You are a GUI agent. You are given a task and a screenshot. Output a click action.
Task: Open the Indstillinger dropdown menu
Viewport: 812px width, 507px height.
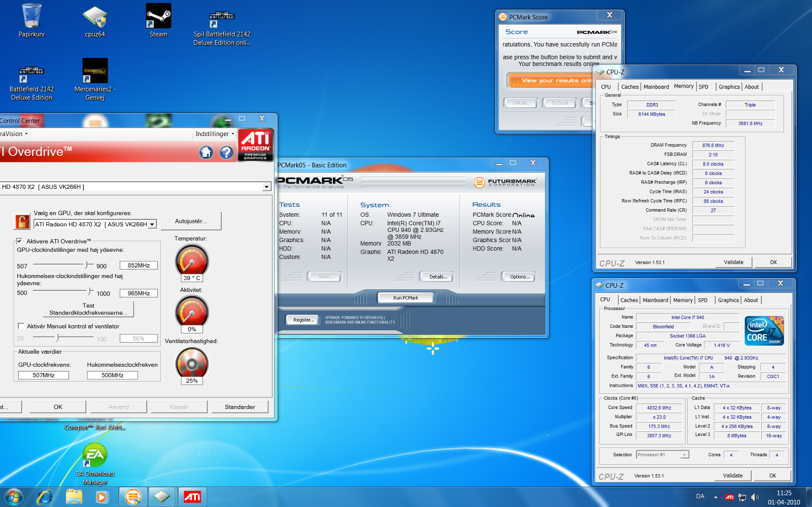point(215,134)
